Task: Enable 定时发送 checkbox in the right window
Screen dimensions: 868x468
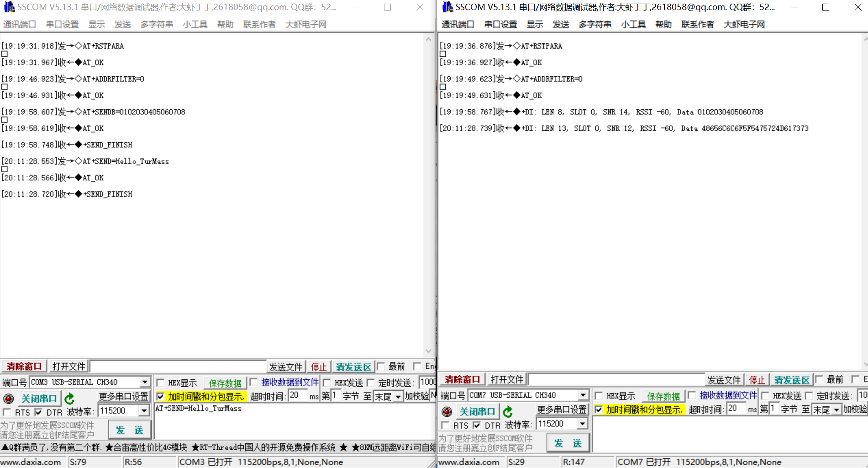Action: pyautogui.click(x=809, y=396)
